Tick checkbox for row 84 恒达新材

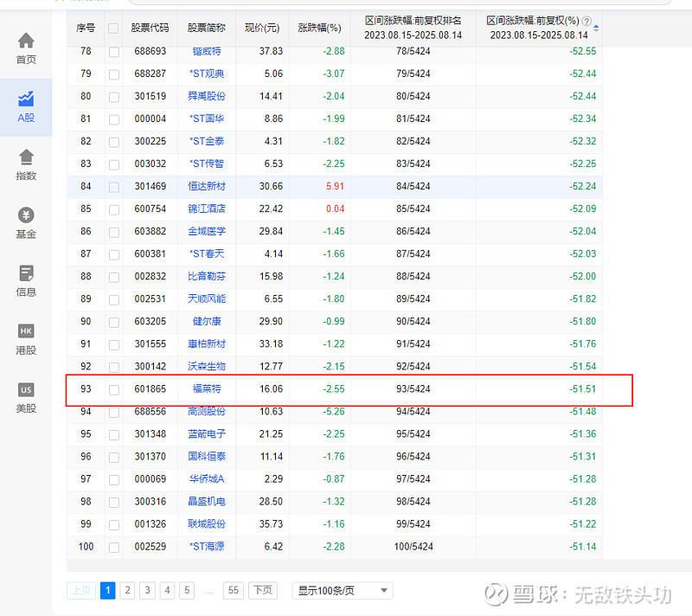pyautogui.click(x=114, y=187)
